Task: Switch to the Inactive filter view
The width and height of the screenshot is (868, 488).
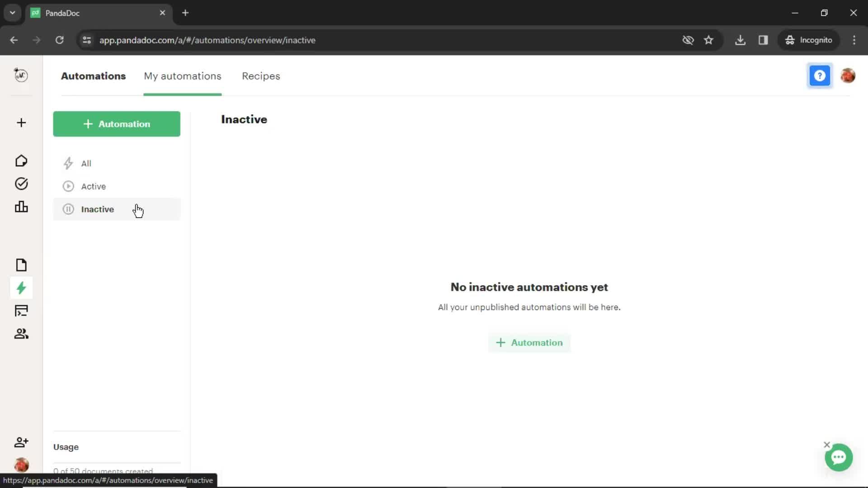Action: [x=97, y=209]
